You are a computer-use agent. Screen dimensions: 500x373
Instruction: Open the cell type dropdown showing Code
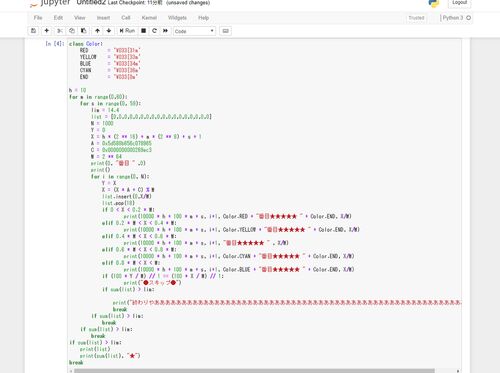point(194,31)
